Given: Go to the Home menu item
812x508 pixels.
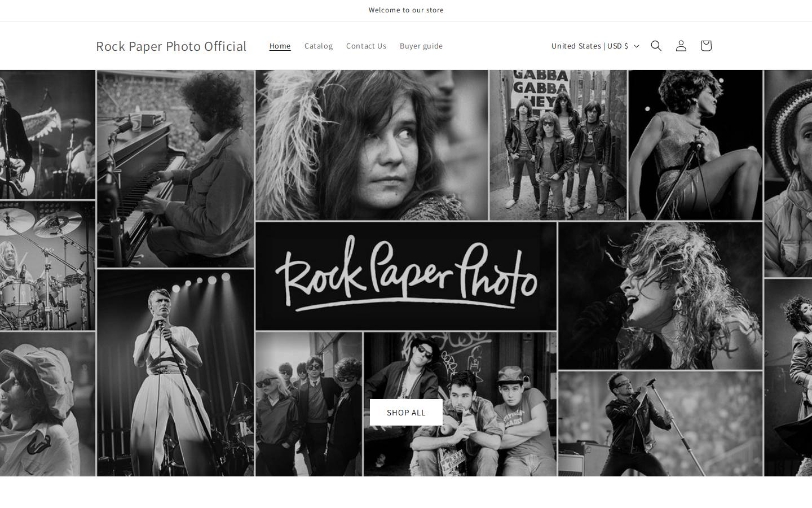Looking at the screenshot, I should (280, 46).
